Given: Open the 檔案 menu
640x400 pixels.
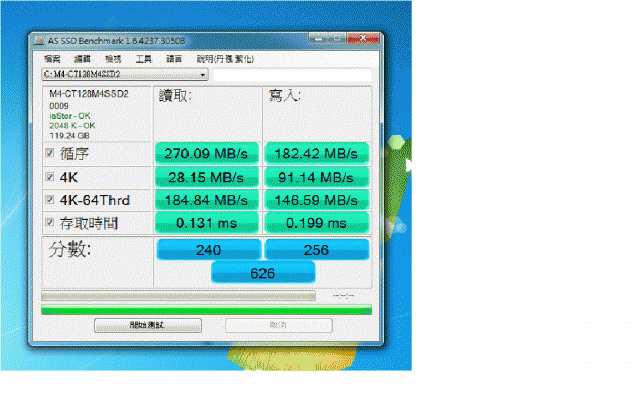Looking at the screenshot, I should (x=52, y=59).
